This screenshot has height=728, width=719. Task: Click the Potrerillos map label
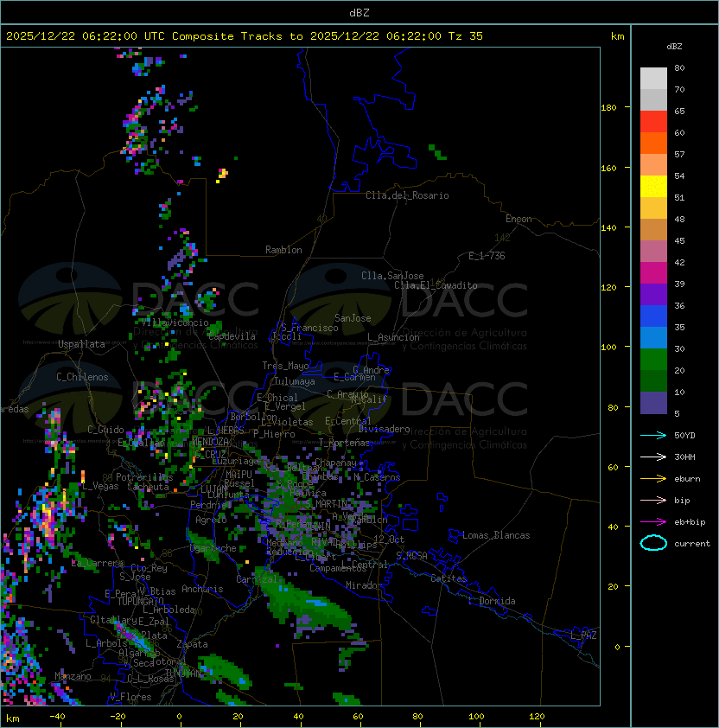pos(144,477)
